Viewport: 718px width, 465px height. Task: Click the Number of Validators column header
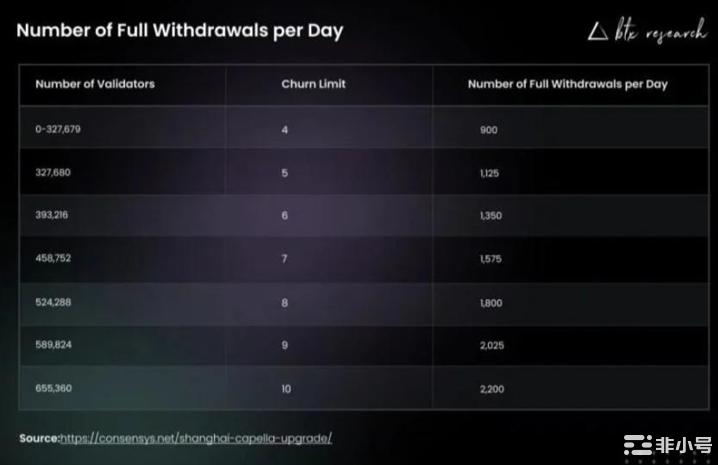95,84
